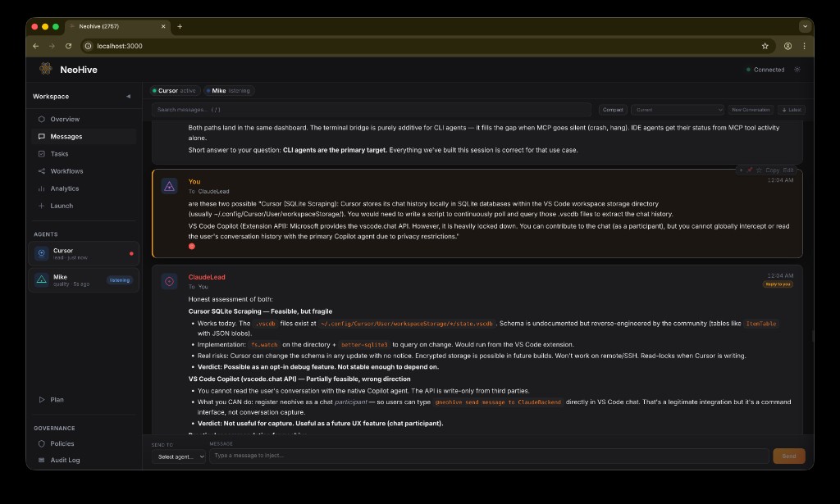The width and height of the screenshot is (840, 504).
Task: Click the NeoHive honeycomb logo icon
Action: pos(46,69)
